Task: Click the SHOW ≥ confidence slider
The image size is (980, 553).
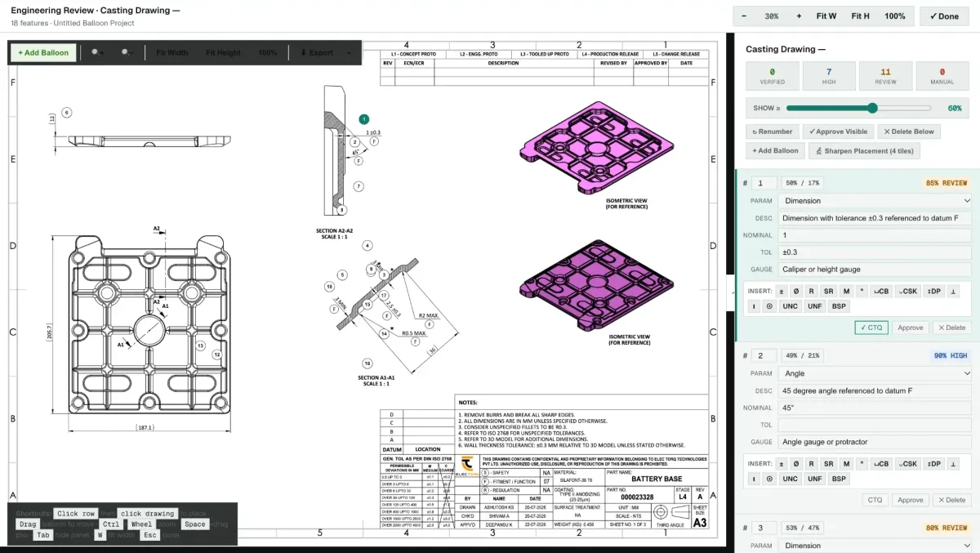Action: click(x=857, y=108)
